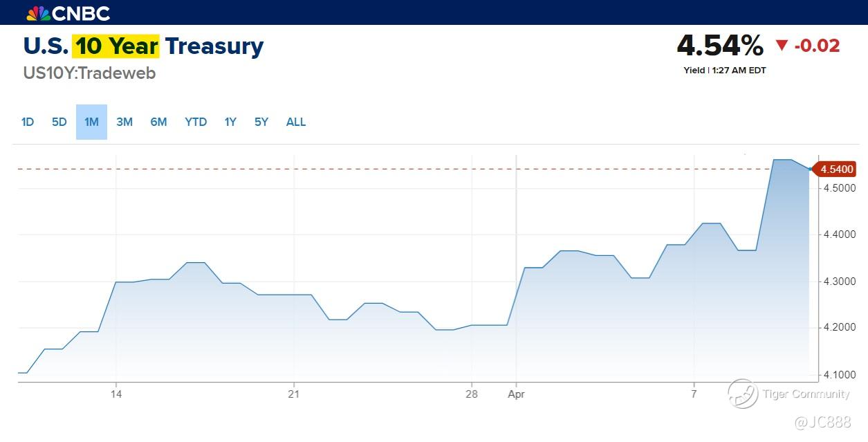This screenshot has width=868, height=442.
Task: Select the 5D time range tab
Action: tap(59, 122)
